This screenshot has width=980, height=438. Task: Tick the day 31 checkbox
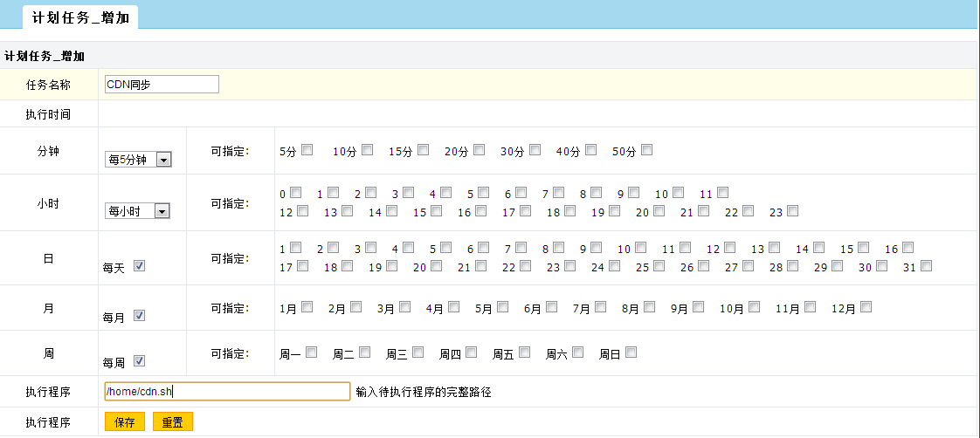pos(926,266)
